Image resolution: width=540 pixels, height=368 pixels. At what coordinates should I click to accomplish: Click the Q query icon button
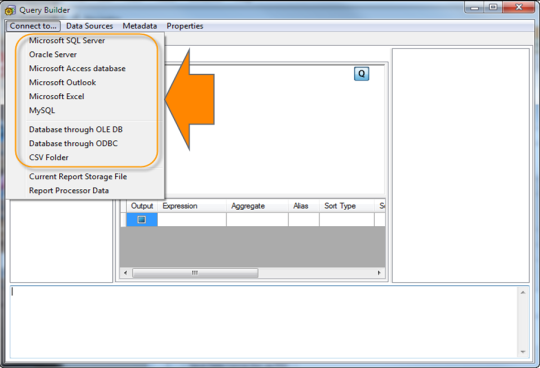coord(361,74)
